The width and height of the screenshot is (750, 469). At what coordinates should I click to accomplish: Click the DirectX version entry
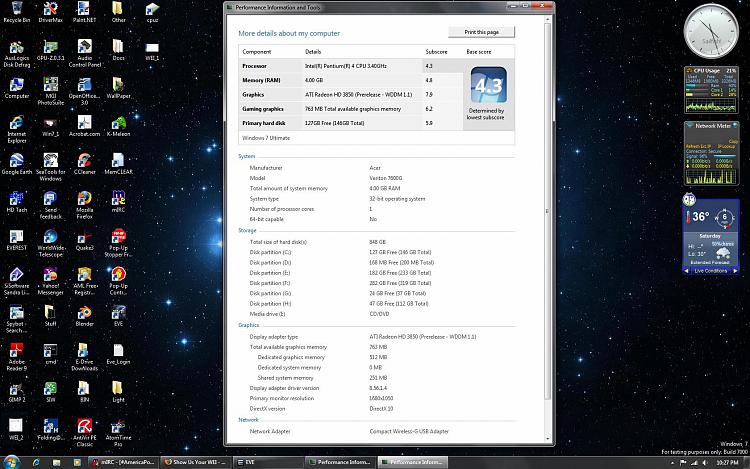(x=267, y=409)
